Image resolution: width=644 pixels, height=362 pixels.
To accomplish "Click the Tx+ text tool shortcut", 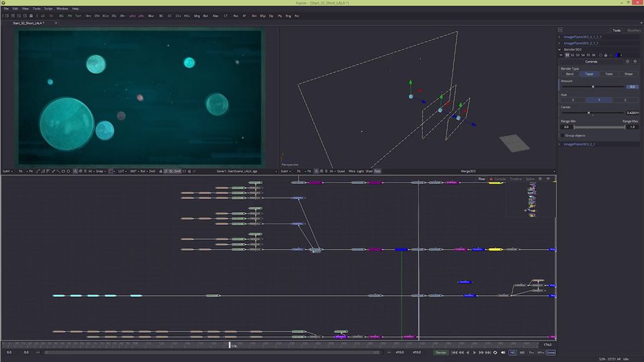I will click(x=78, y=15).
